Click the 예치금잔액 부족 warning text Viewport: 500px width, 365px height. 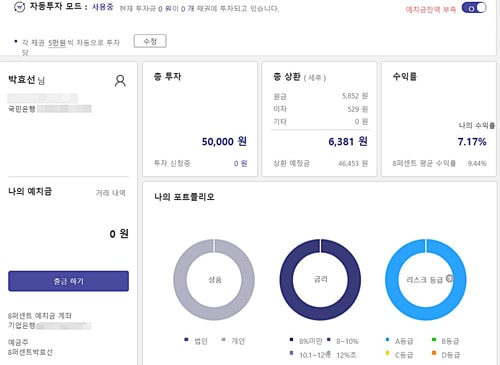pos(431,10)
